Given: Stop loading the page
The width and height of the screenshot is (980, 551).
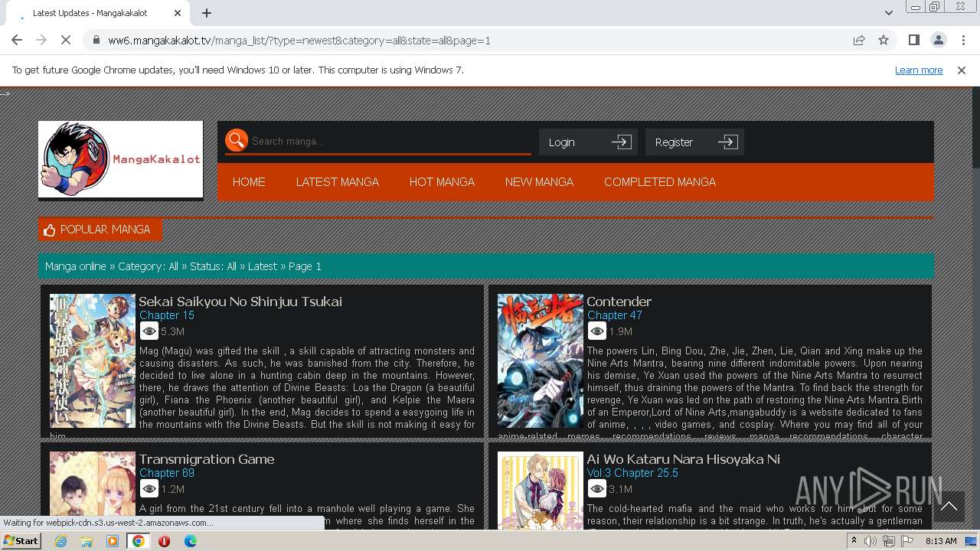Looking at the screenshot, I should pos(66,40).
